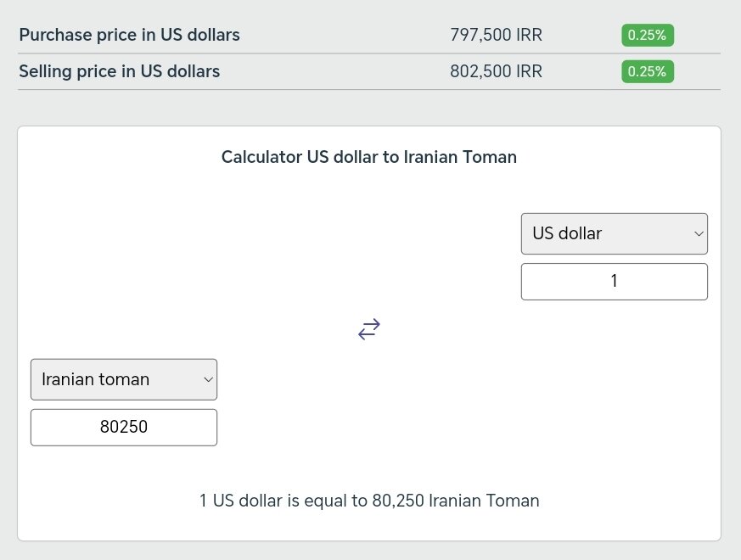This screenshot has height=560, width=741.
Task: Click the Selling price in US dollars label
Action: click(x=120, y=71)
